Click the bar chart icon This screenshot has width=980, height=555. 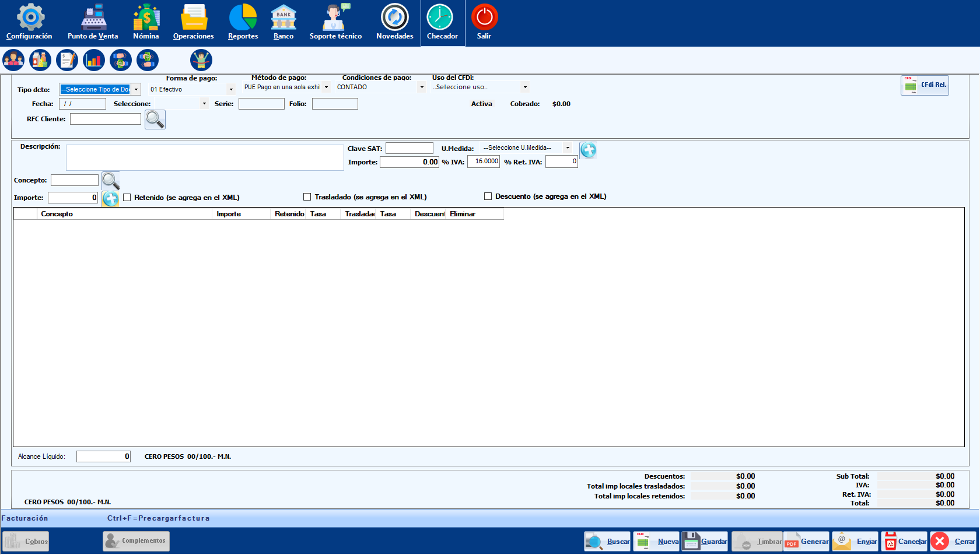[94, 60]
